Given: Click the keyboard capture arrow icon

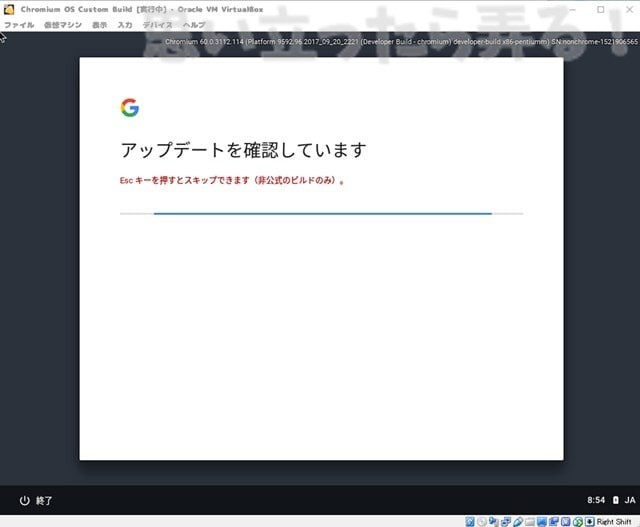Looking at the screenshot, I should point(589,521).
